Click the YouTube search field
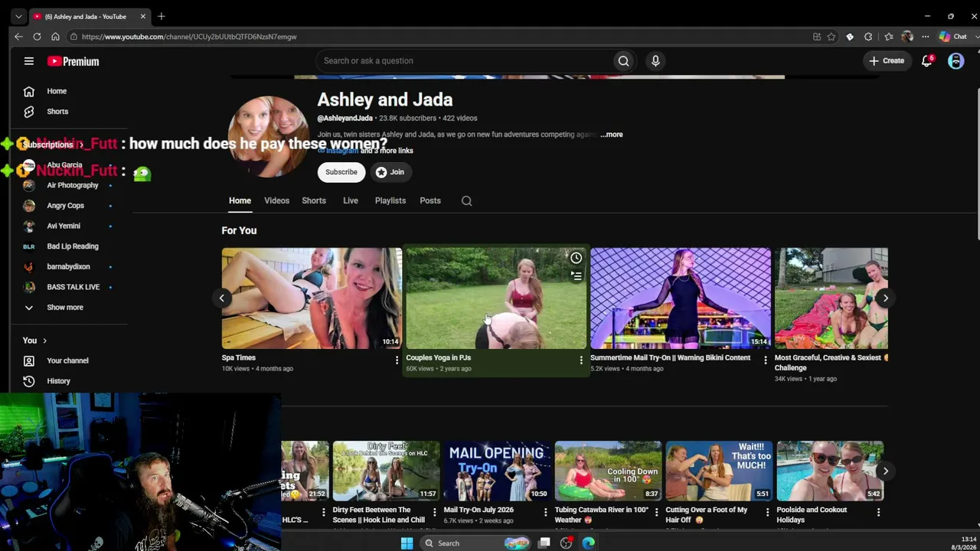The width and height of the screenshot is (980, 551). tap(464, 61)
